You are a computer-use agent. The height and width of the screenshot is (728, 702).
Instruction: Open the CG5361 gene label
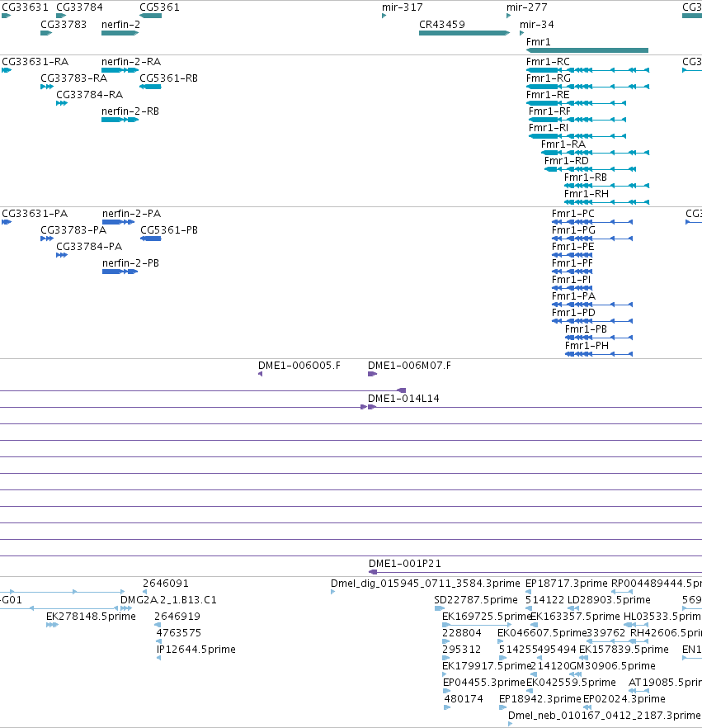point(159,7)
